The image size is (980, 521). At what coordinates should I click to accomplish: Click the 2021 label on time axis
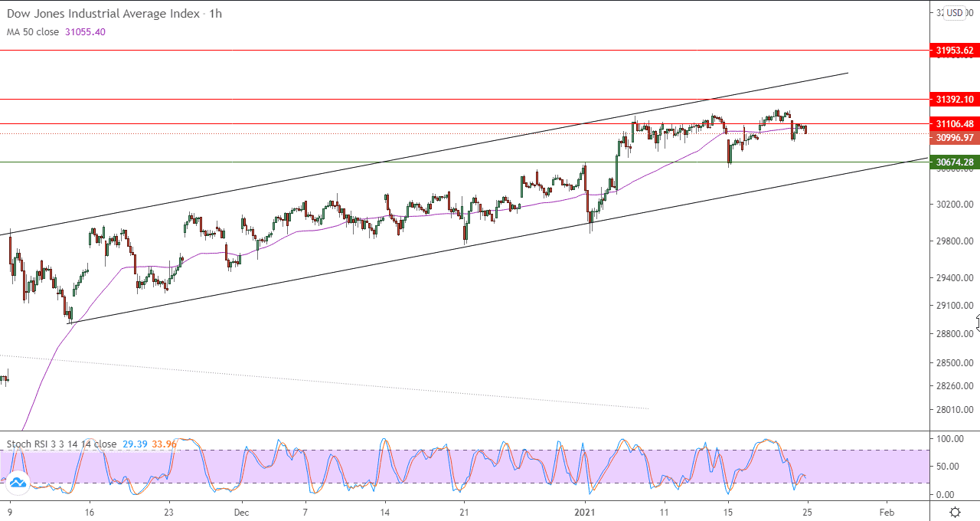(585, 512)
